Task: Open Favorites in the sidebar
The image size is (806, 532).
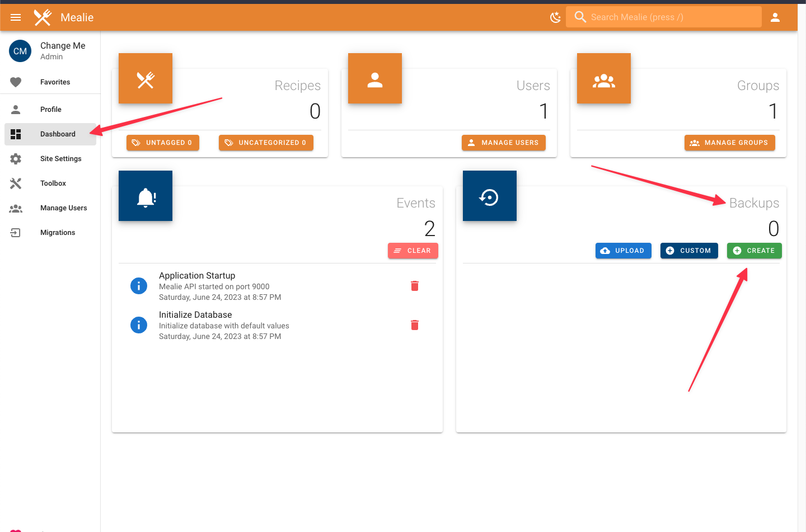Action: click(x=55, y=82)
